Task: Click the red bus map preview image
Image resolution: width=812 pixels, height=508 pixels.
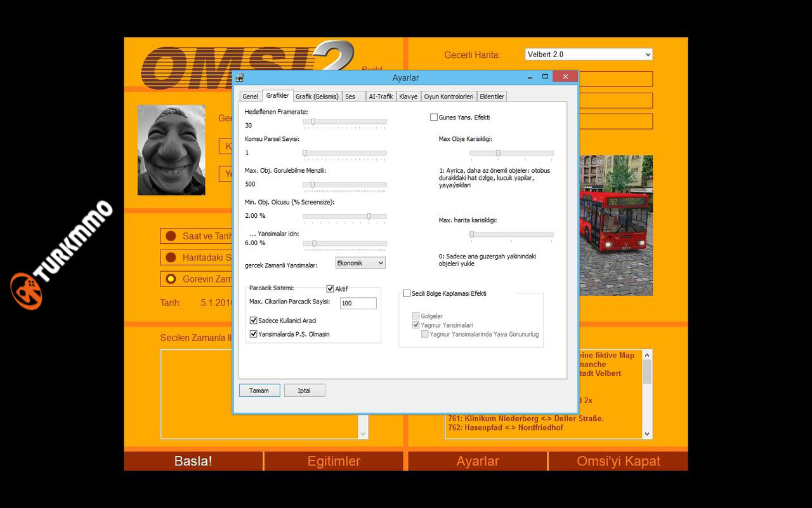Action: point(616,225)
